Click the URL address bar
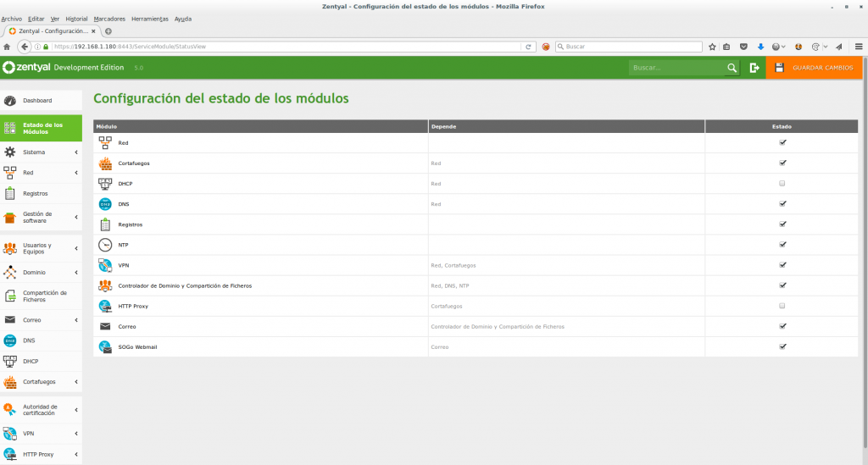This screenshot has width=868, height=465. [x=287, y=47]
